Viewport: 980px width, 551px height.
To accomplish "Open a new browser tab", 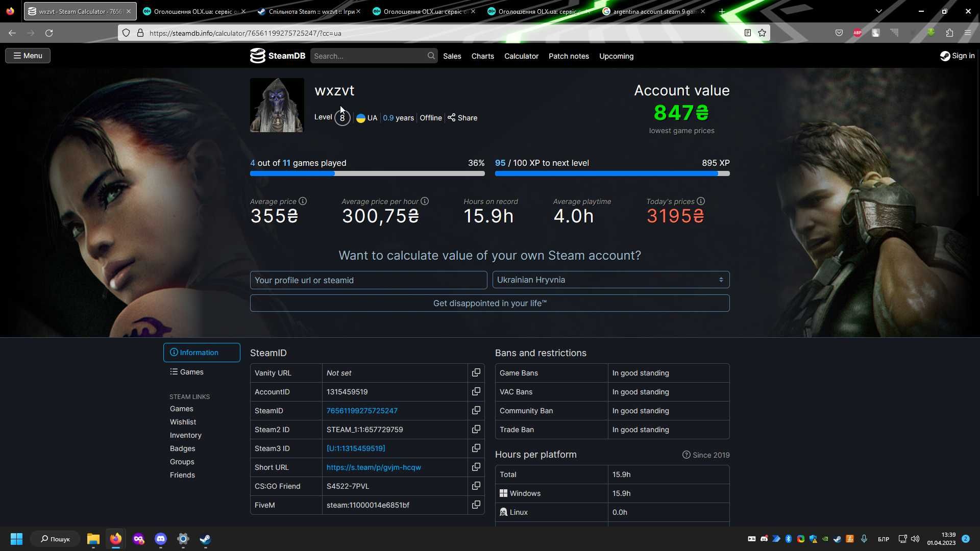I will pos(722,11).
